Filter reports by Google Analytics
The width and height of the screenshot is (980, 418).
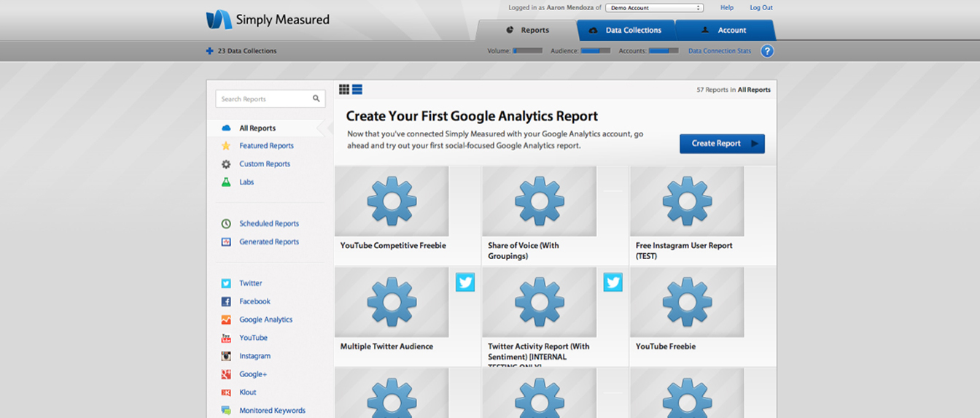click(266, 320)
